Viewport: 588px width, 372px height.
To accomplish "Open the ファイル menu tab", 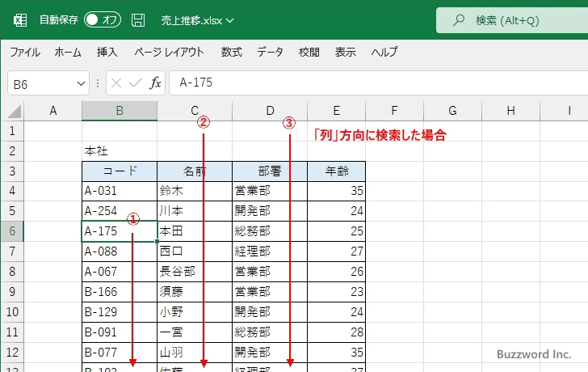I will 25,52.
